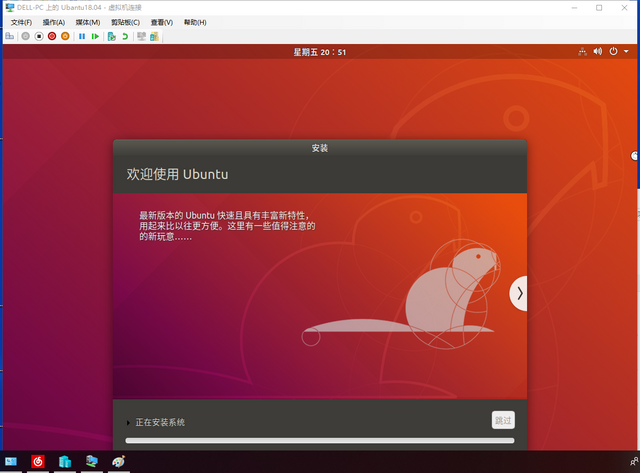Open the Paint palette taskbar icon
This screenshot has width=640, height=473.
point(119,462)
